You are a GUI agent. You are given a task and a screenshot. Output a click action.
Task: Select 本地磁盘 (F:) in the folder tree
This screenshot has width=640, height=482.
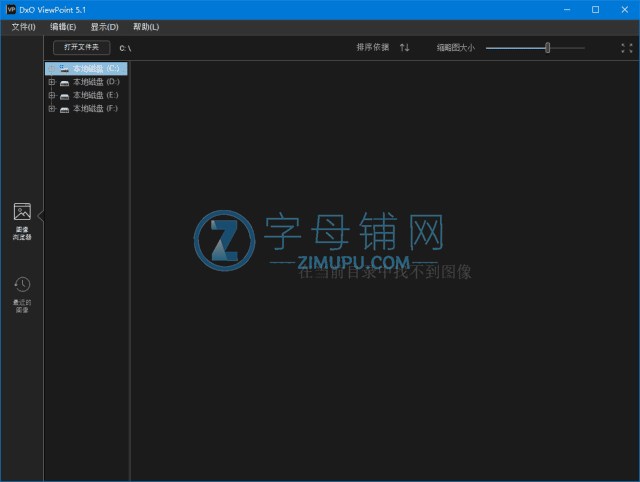(96, 109)
